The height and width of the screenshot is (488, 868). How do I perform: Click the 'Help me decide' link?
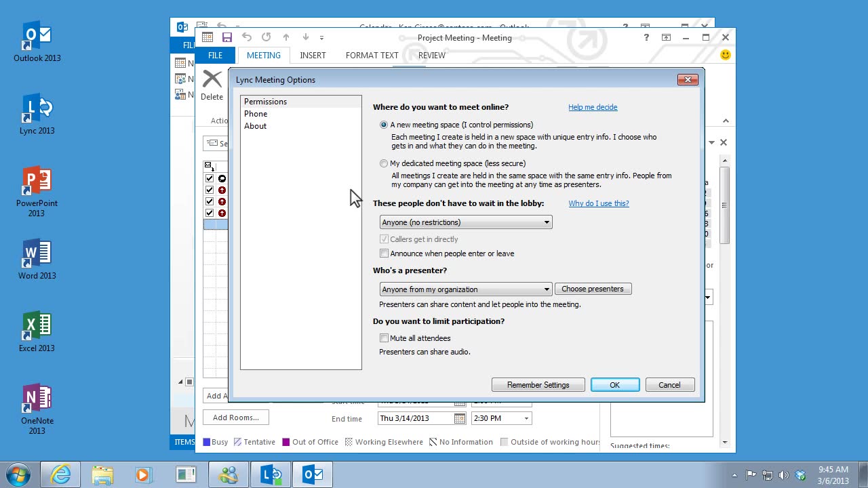[x=593, y=107]
